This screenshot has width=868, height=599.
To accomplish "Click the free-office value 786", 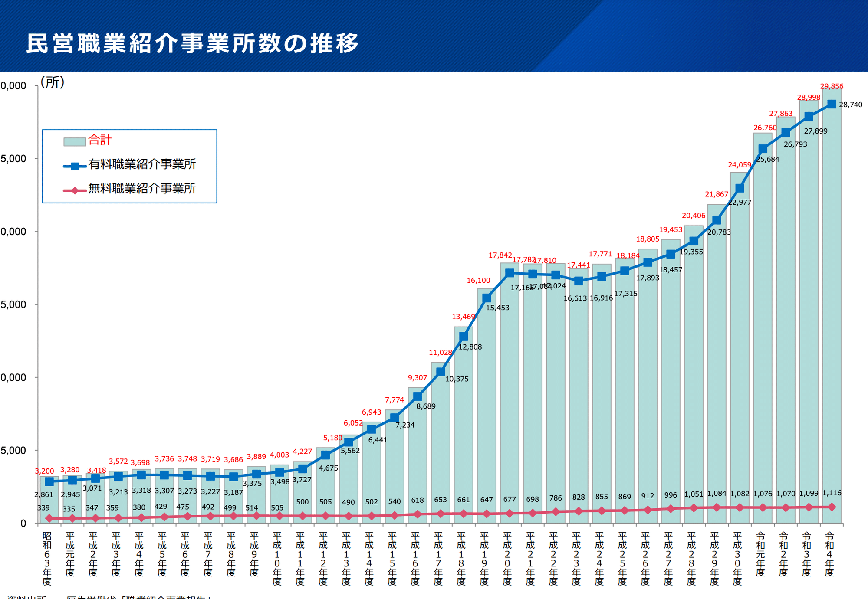I will pyautogui.click(x=556, y=498).
